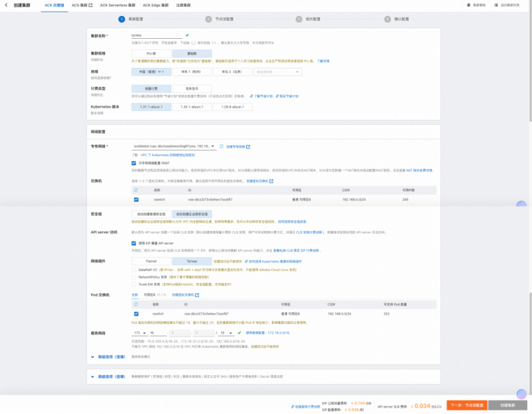Expand 高级选项 with 集群删除保护 settings
This screenshot has height=414, width=532.
109,377
